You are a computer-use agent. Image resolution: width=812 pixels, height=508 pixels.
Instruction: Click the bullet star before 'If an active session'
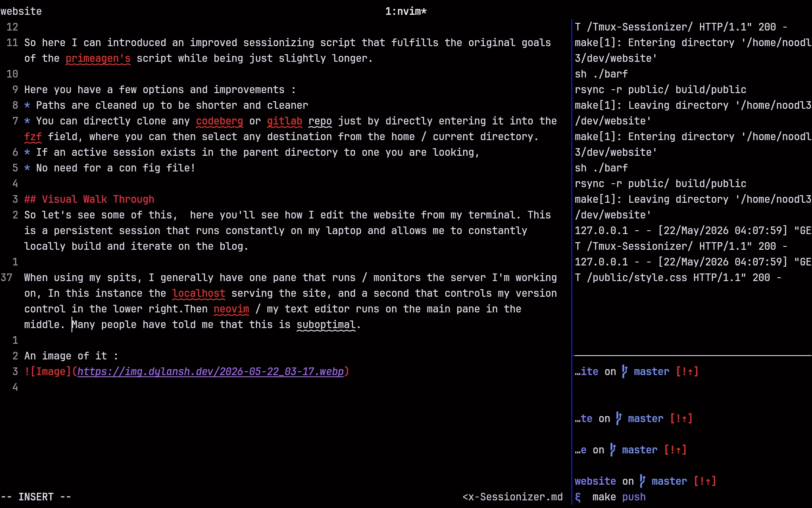(x=27, y=152)
